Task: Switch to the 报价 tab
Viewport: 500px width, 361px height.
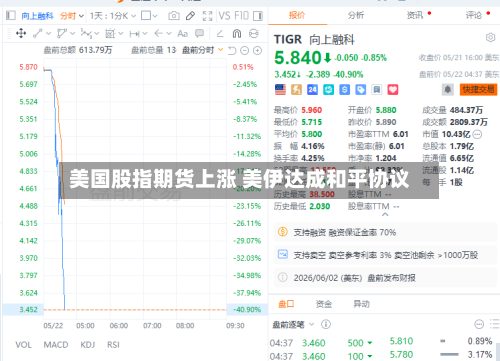Action: click(297, 15)
